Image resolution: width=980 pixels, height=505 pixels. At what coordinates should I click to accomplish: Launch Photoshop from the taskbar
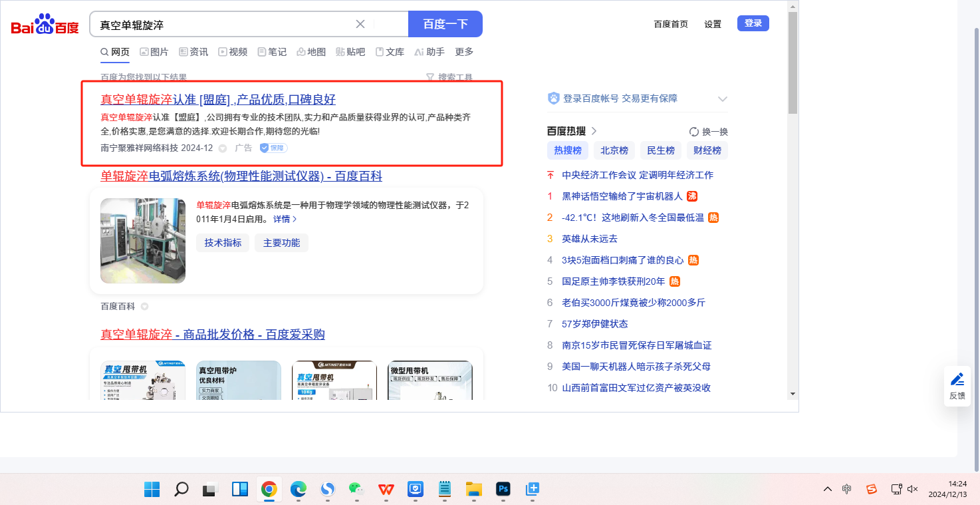tap(503, 490)
